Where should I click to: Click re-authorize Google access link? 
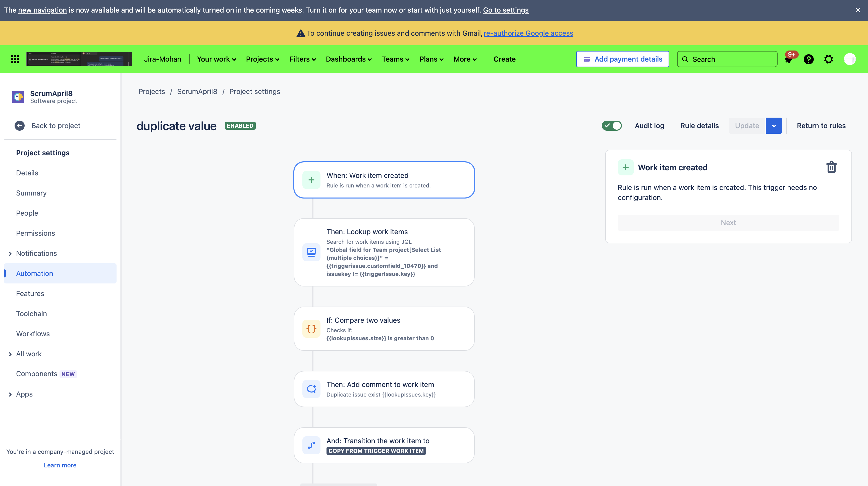[528, 33]
